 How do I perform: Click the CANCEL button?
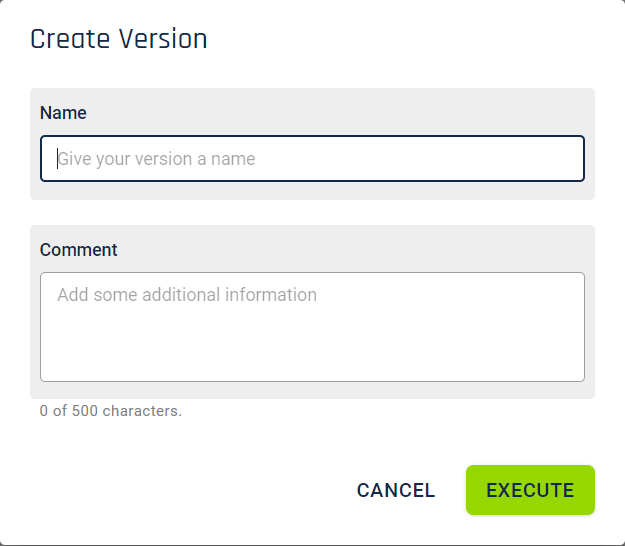[x=396, y=490]
